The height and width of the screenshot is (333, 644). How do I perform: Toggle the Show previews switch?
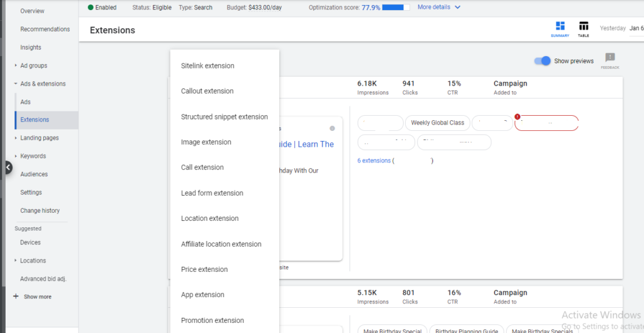[x=542, y=61]
